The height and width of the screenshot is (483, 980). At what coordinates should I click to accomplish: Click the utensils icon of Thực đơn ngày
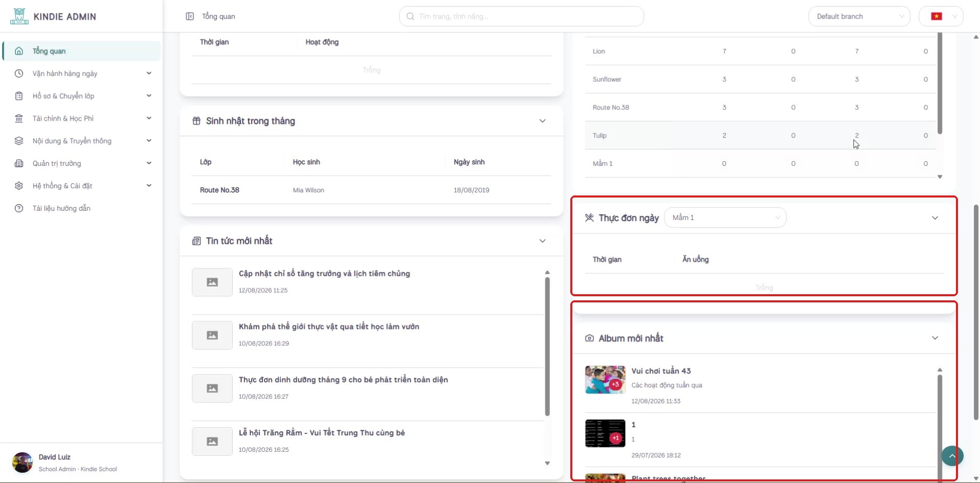[x=589, y=218]
